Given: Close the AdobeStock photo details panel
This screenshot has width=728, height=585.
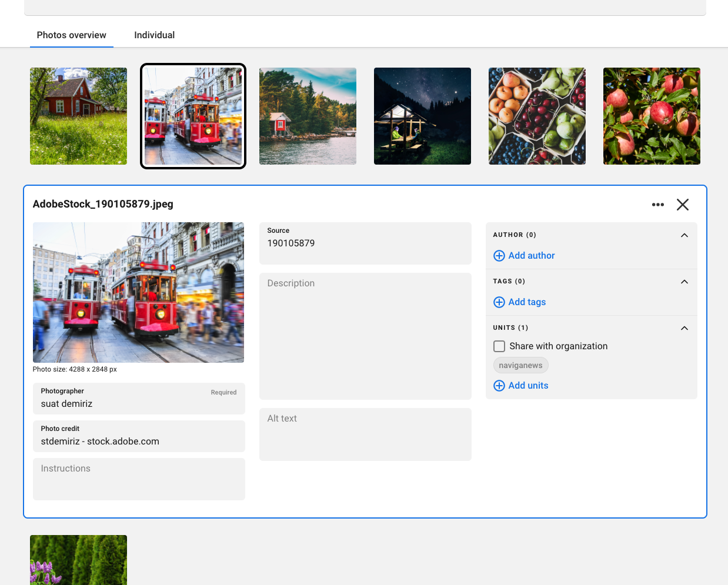Looking at the screenshot, I should tap(683, 205).
